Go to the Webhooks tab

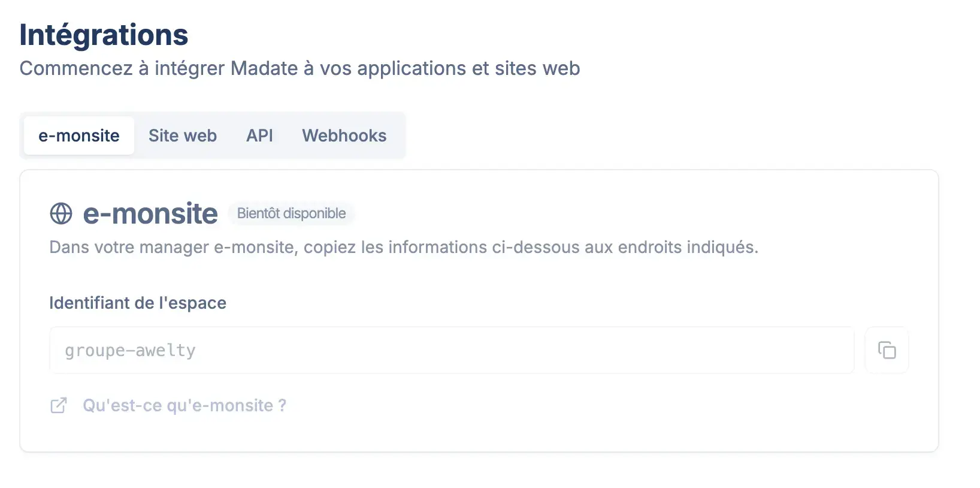[x=344, y=135]
